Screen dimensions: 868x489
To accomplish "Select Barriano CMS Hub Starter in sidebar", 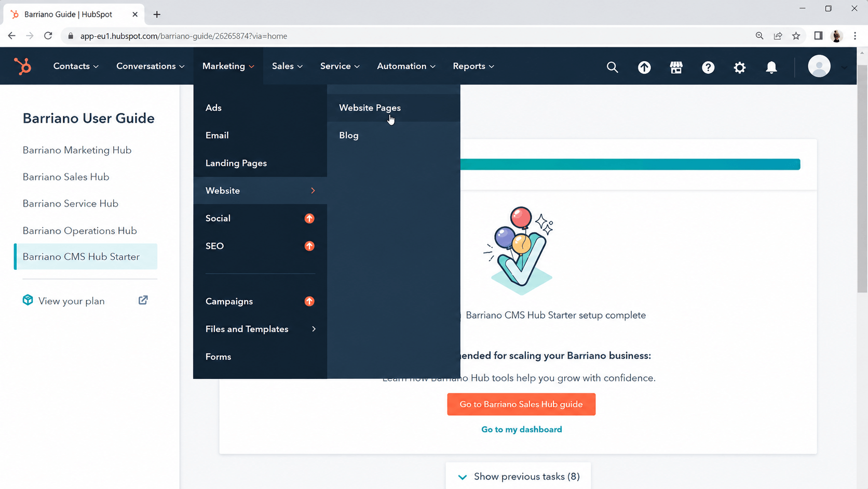I will 86,257.
